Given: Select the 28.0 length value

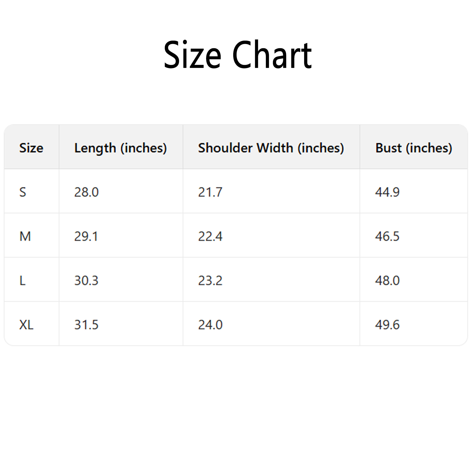Looking at the screenshot, I should pos(86,192).
